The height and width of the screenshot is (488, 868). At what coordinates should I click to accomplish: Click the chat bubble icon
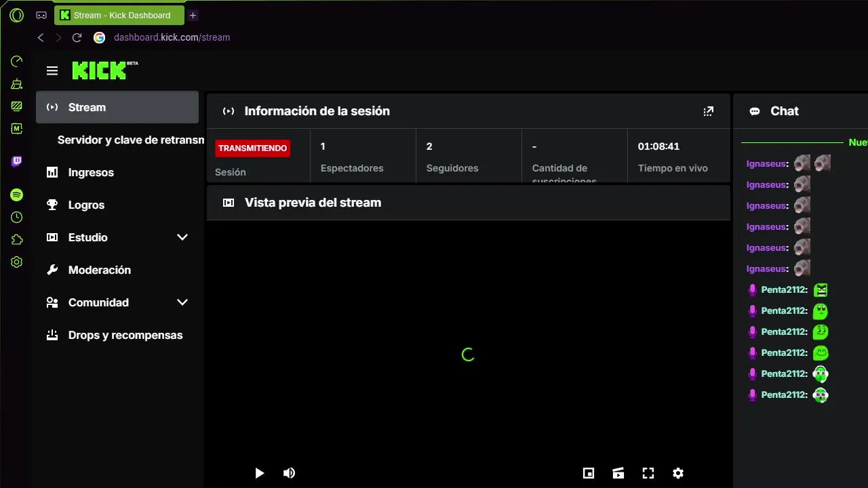click(755, 111)
